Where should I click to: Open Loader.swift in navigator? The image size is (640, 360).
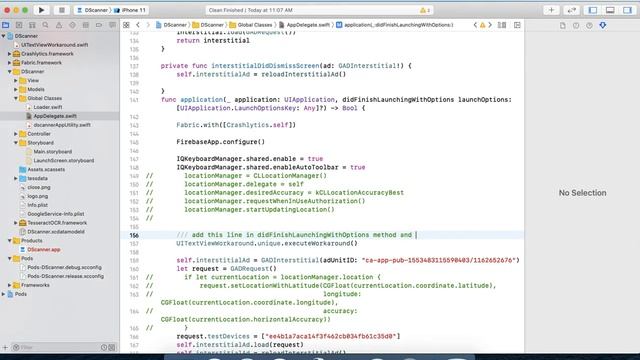tap(48, 107)
